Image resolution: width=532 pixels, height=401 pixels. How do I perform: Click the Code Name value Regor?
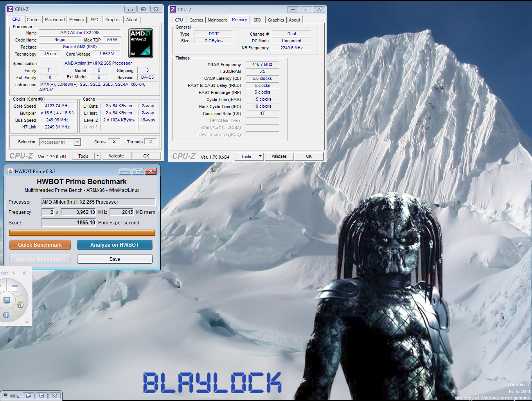(x=60, y=40)
